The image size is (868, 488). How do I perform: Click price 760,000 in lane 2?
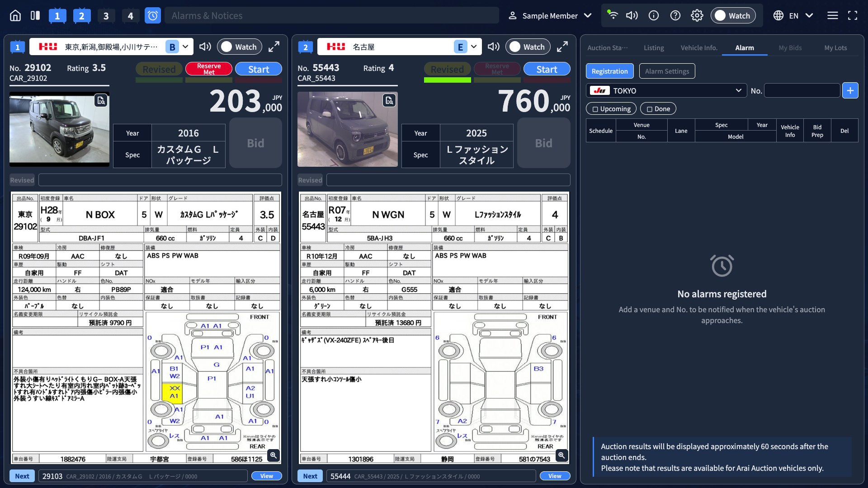[534, 101]
